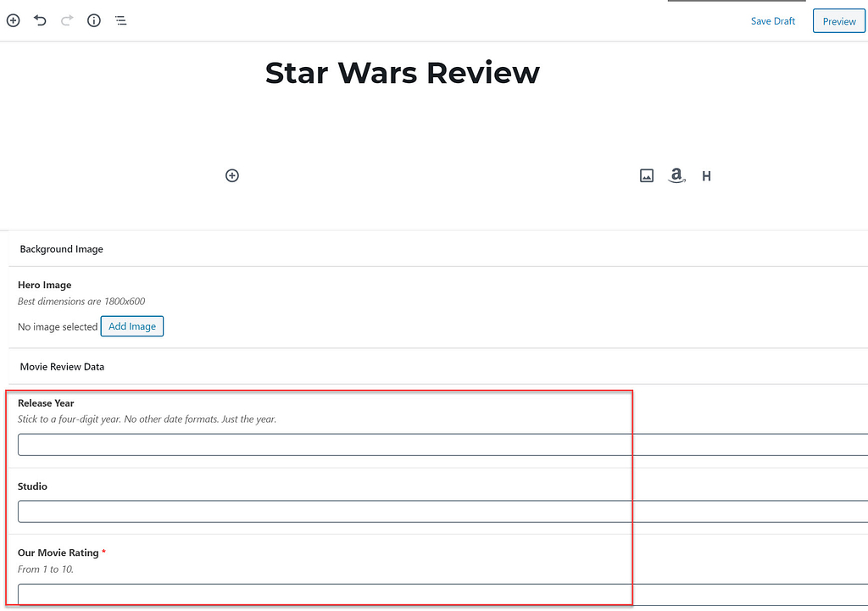The image size is (868, 611).
Task: Collapse the Background Image panel header
Action: [x=438, y=249]
